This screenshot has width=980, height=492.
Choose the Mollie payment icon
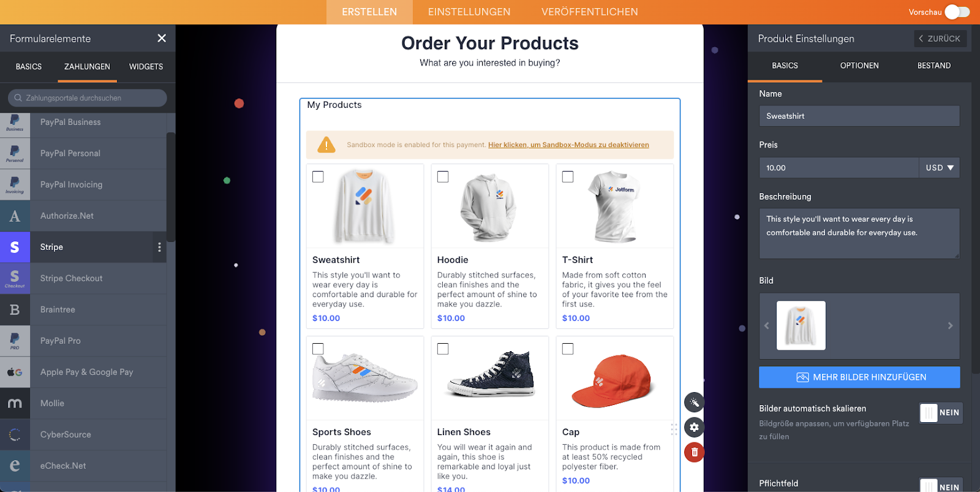click(15, 403)
